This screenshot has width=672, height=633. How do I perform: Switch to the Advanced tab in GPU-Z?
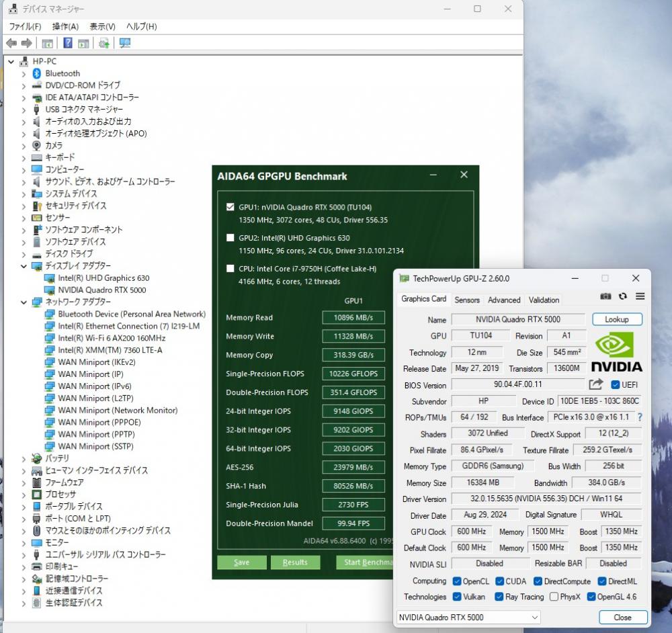504,300
